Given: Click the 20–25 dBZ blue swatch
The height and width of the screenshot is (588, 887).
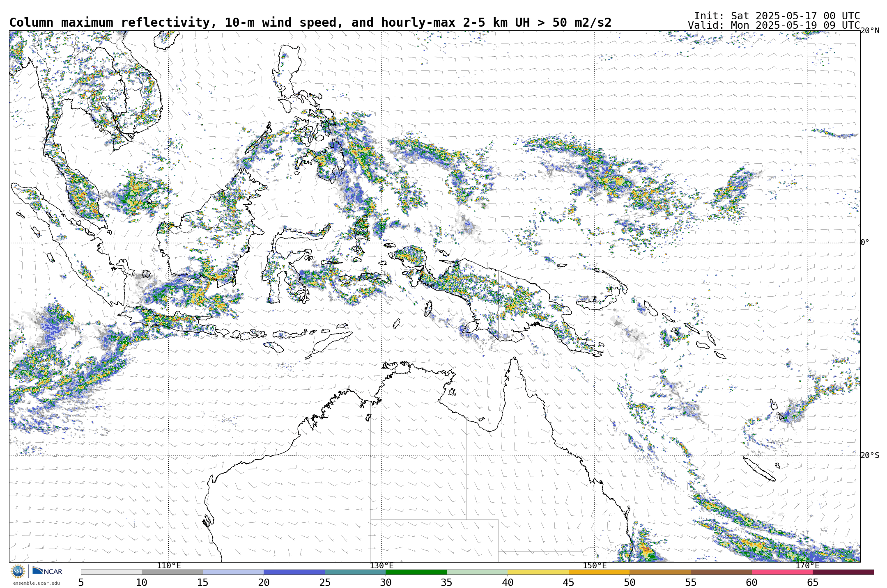Looking at the screenshot, I should pyautogui.click(x=294, y=572).
